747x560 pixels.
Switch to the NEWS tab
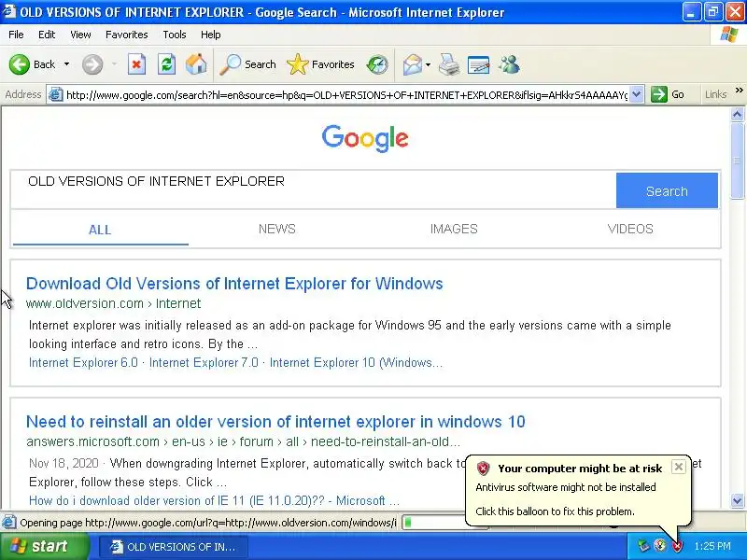(x=276, y=229)
